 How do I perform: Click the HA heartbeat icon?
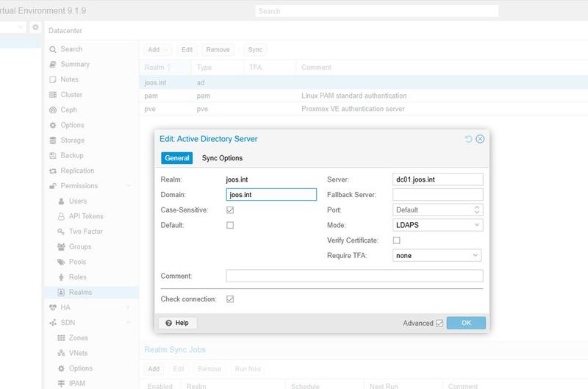click(x=53, y=307)
